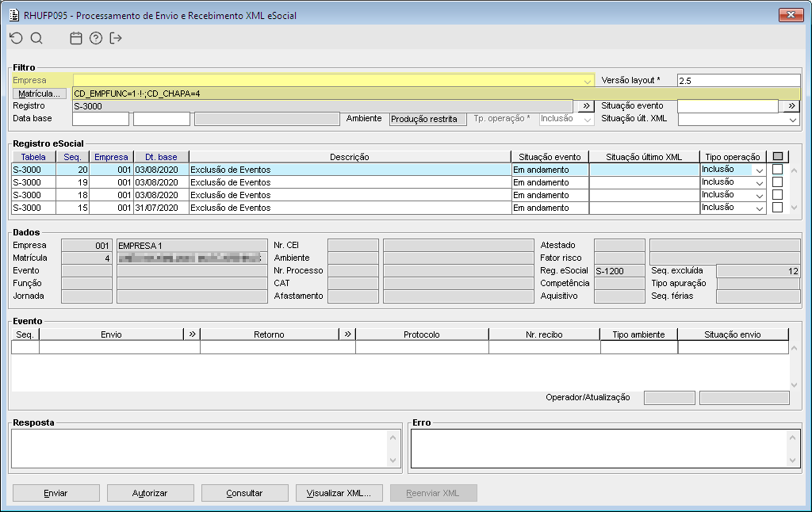Click the Ambiente field Produção restrita
The width and height of the screenshot is (812, 512).
[427, 119]
